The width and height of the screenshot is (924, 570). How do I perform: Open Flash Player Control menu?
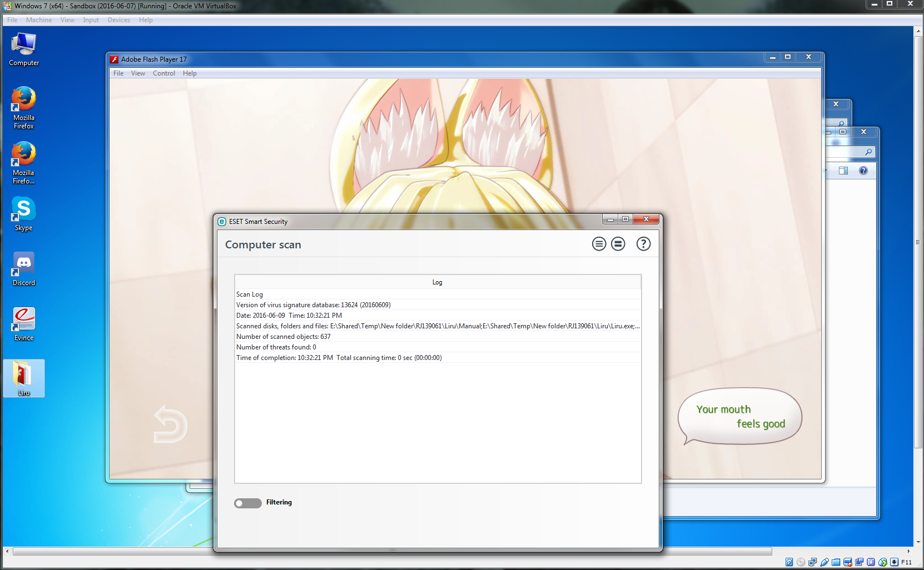[x=164, y=73]
